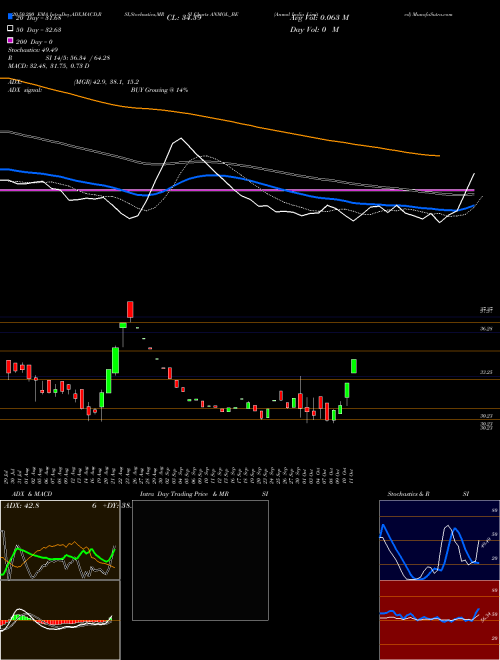Click the 'MACD: 32.48, 31.75, 0.73 D' readout
Image resolution: width=500 pixels, height=660 pixels.
(x=48, y=66)
